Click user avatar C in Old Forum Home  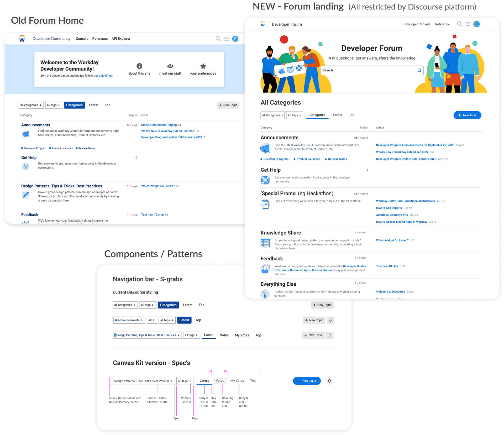click(x=235, y=39)
